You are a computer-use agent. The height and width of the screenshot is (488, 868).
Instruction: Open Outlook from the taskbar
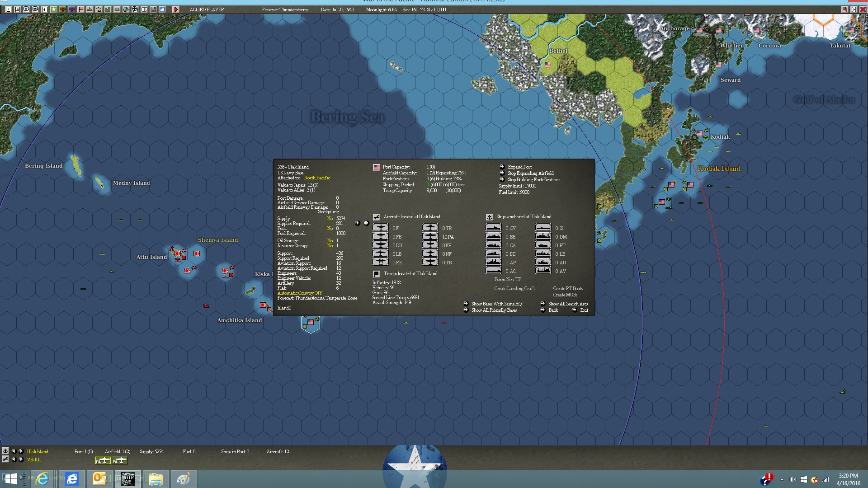(x=99, y=479)
